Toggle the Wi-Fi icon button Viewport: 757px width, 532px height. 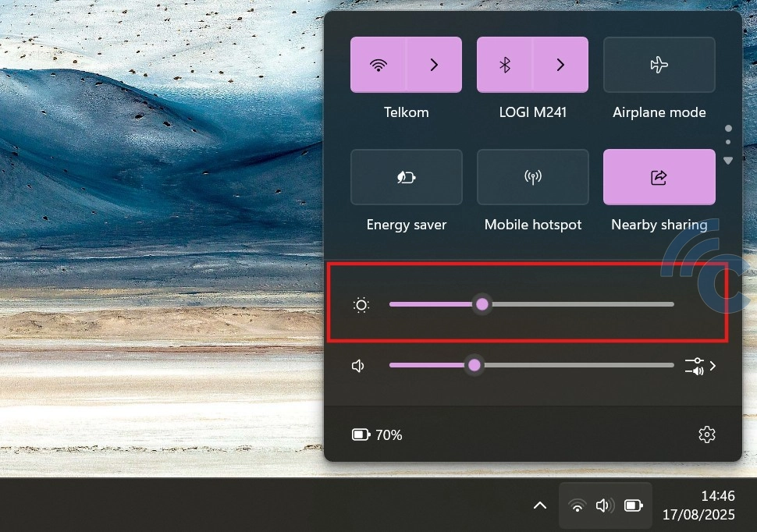(378, 65)
